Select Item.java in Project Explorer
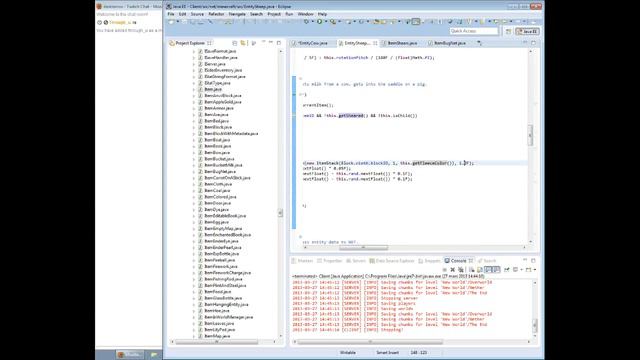The height and width of the screenshot is (360, 640). click(x=213, y=89)
